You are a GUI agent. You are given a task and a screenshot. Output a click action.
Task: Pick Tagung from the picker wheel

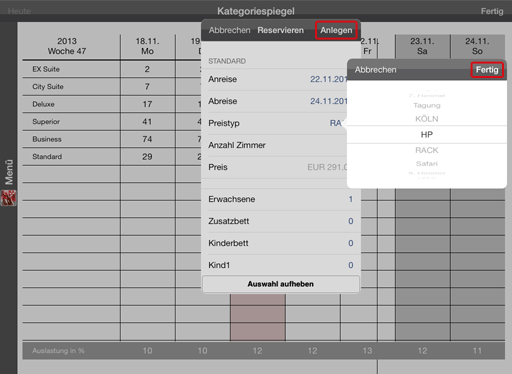tap(427, 105)
